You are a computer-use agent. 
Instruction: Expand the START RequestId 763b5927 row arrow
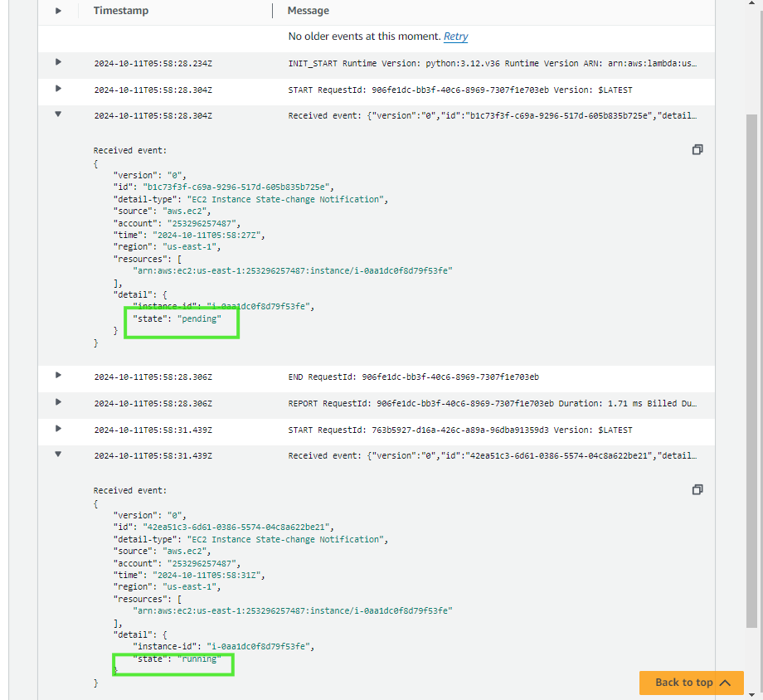coord(58,429)
